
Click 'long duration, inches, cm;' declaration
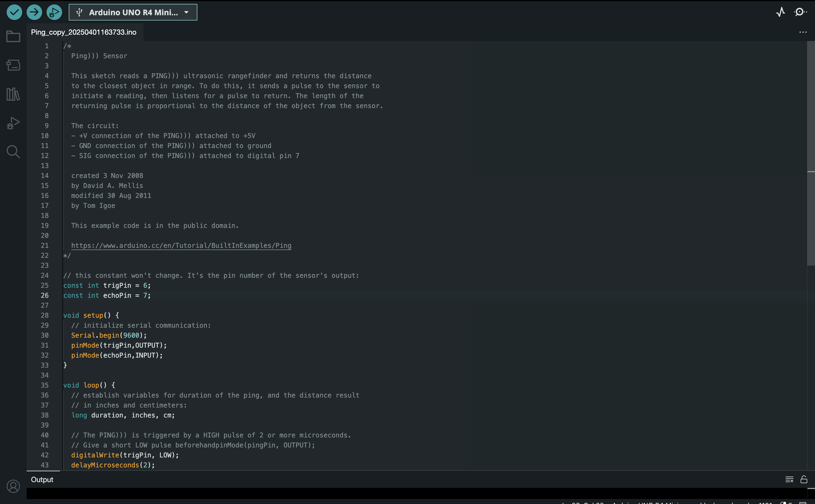123,415
